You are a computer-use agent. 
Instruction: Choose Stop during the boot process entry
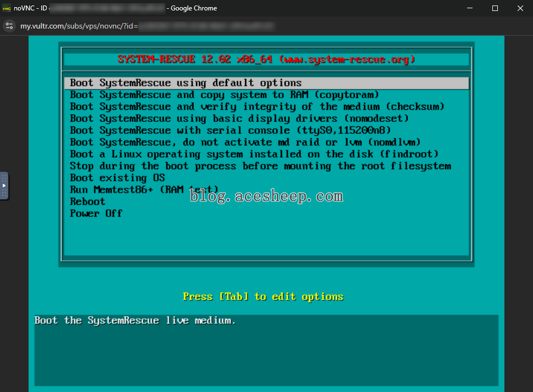tap(260, 166)
